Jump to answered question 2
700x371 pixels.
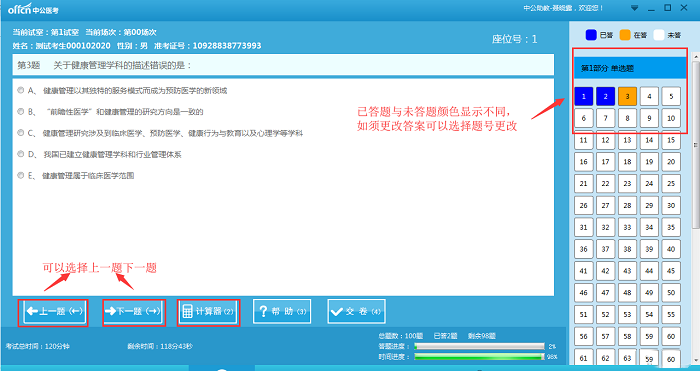click(605, 96)
